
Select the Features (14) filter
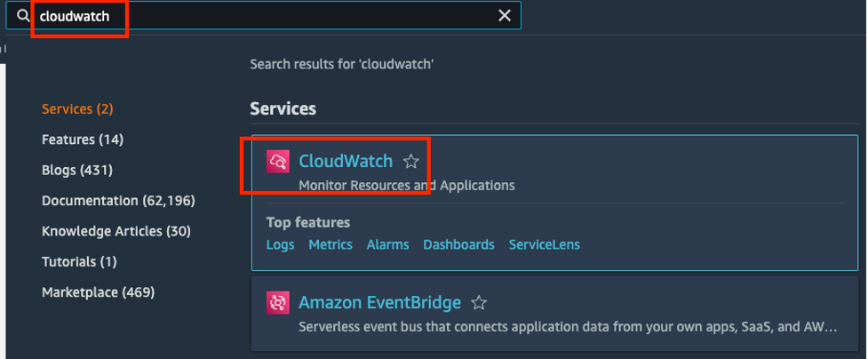point(83,140)
